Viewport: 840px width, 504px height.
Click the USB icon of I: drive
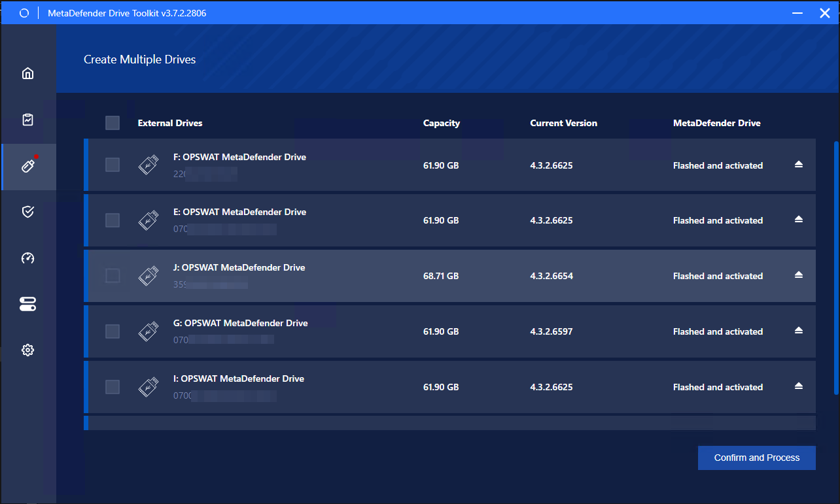[x=149, y=387]
